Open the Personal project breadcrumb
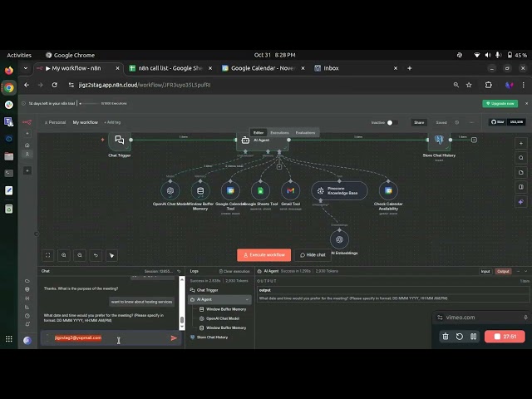The width and height of the screenshot is (532, 399). coord(55,122)
